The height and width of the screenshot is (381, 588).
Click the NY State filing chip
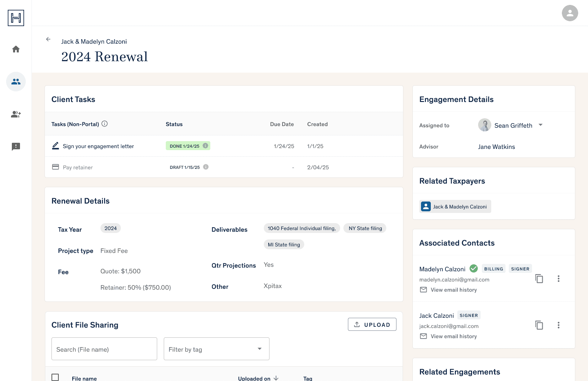tap(365, 228)
